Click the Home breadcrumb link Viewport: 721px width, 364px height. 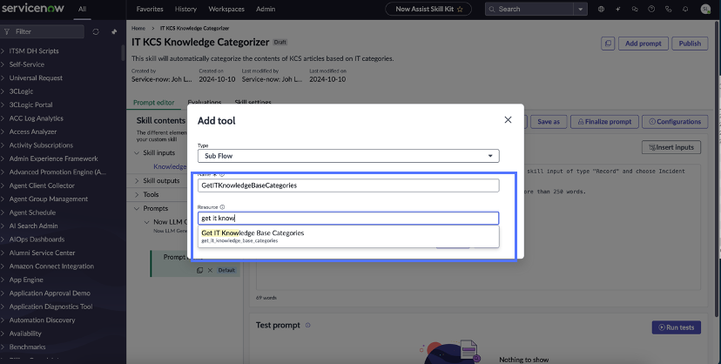138,28
